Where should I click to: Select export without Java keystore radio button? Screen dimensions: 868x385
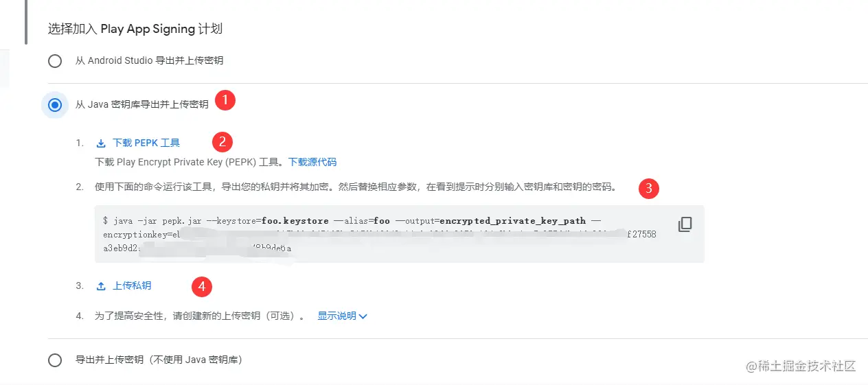pyautogui.click(x=55, y=360)
